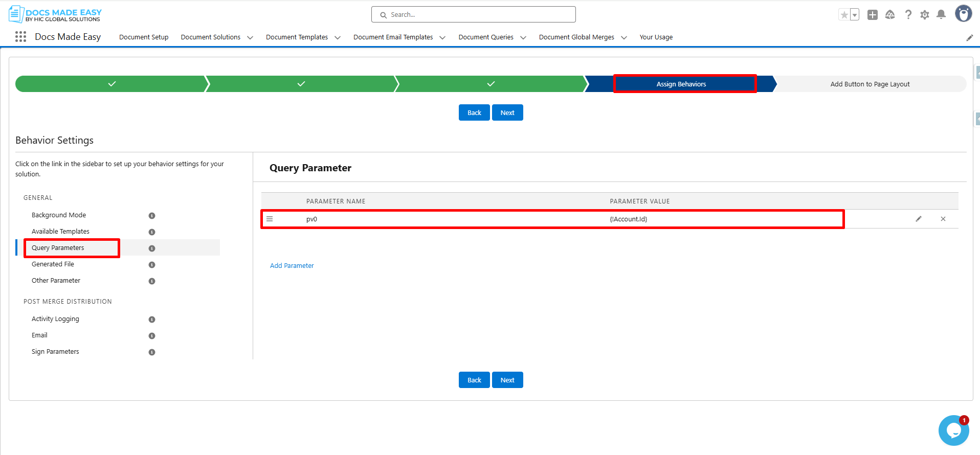Open the notifications bell

(941, 15)
